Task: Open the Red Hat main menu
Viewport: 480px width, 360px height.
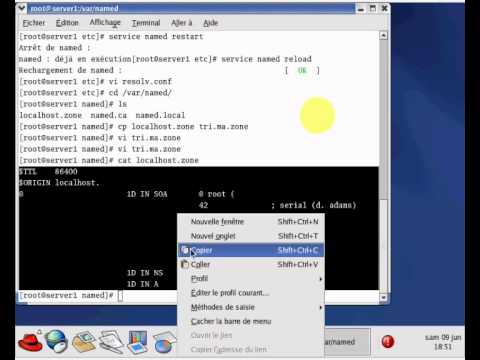Action: [x=30, y=342]
